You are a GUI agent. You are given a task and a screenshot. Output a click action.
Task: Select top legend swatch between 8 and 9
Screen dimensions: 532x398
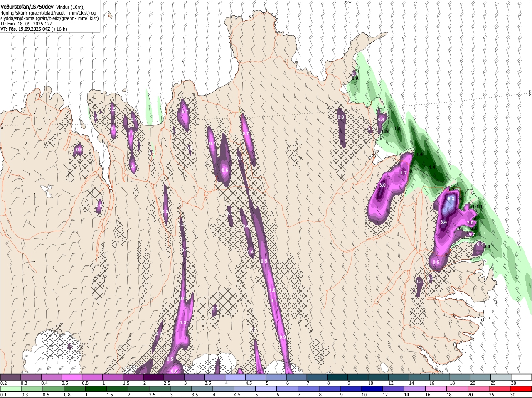click(337, 377)
